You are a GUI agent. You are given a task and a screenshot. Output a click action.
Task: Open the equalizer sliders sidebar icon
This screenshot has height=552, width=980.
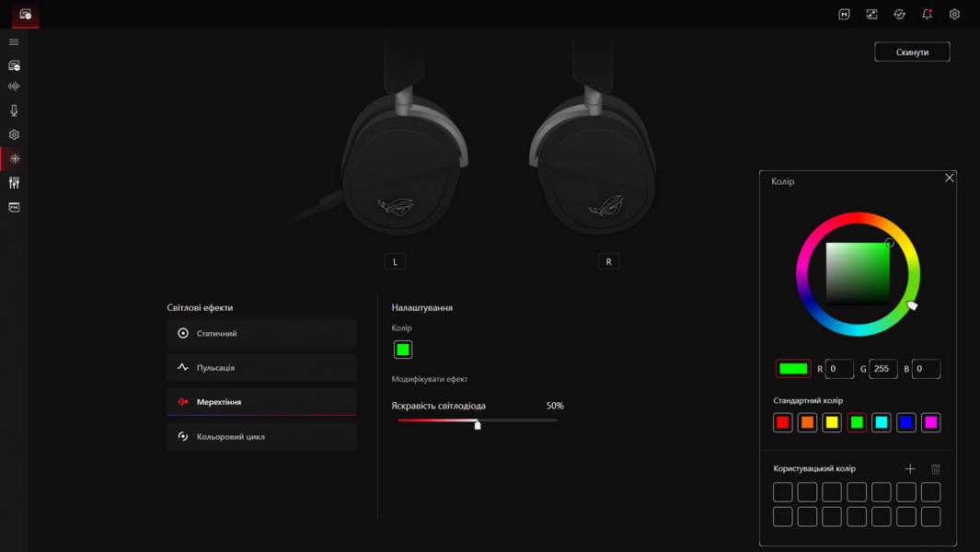click(x=14, y=182)
